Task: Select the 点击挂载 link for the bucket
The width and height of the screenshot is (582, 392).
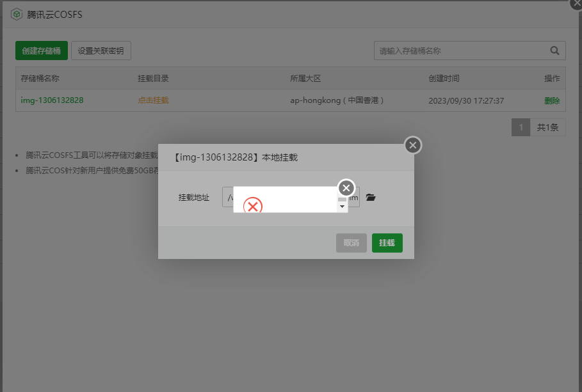Action: coord(153,100)
